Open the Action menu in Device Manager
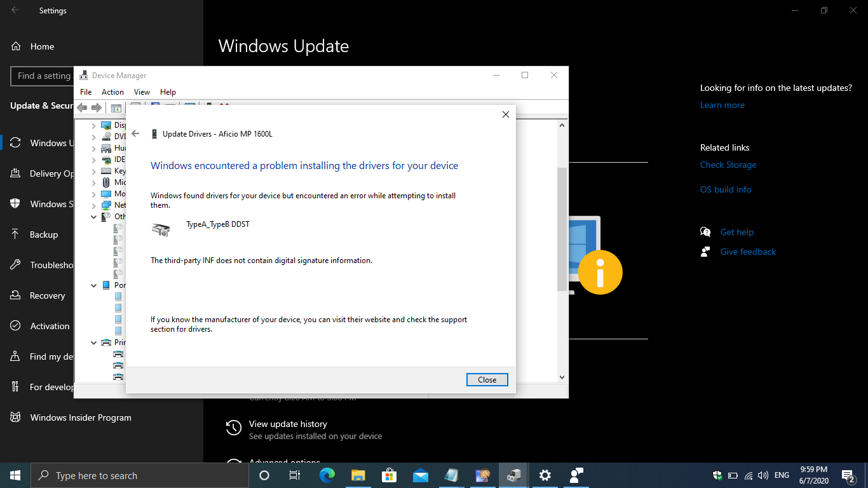 click(112, 92)
